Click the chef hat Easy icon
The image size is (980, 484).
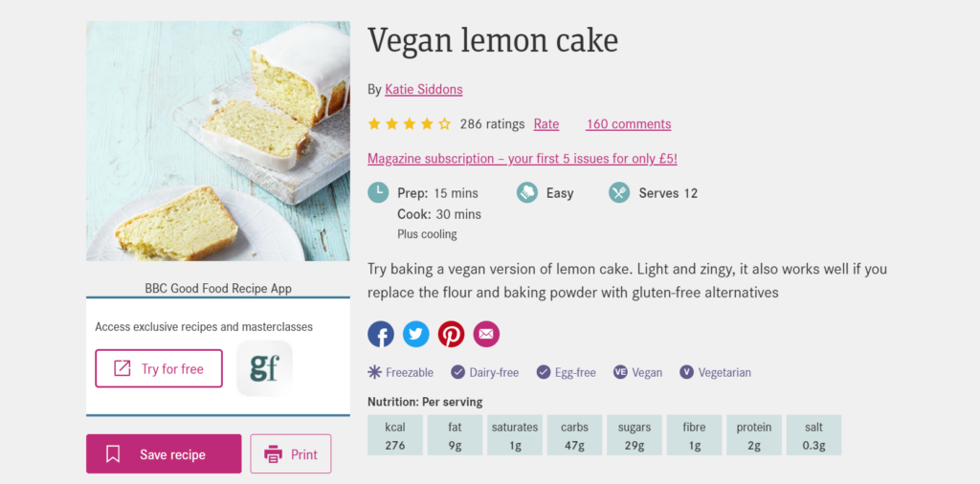tap(527, 193)
